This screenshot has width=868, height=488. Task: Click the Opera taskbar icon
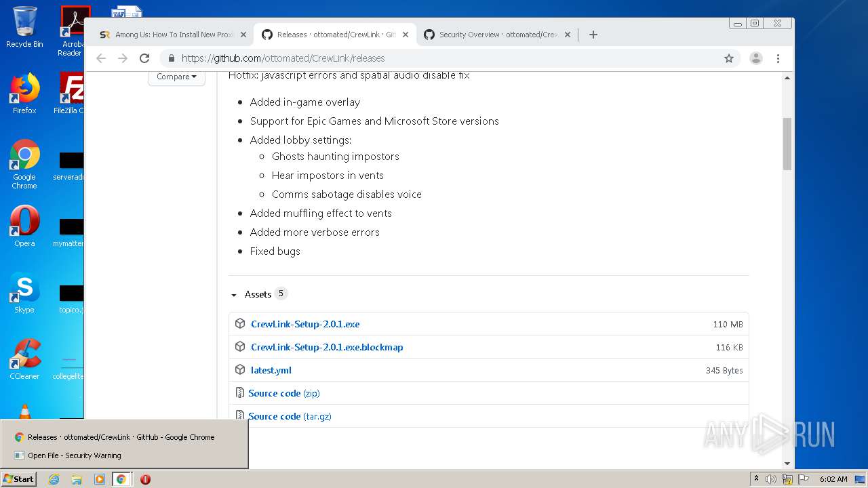144,479
